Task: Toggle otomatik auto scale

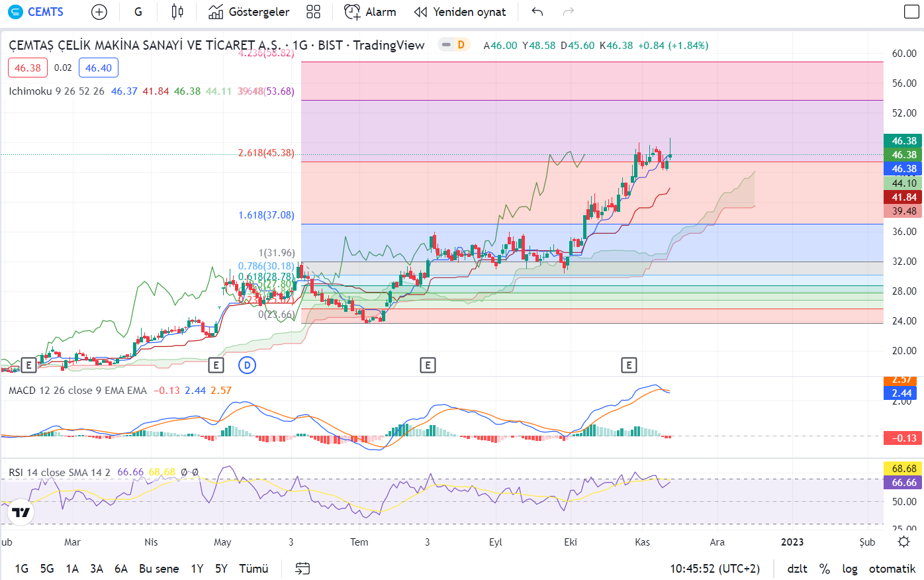Action: coord(892,569)
